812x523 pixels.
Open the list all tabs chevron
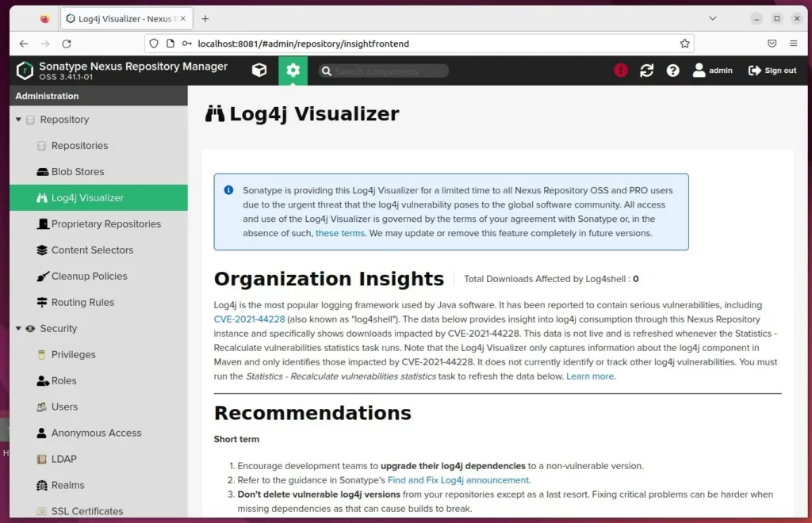713,18
